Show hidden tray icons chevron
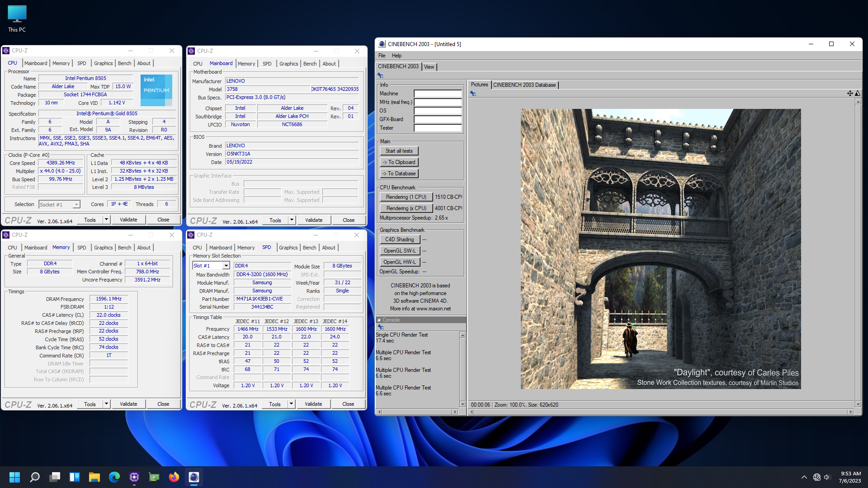868x488 pixels. pos(804,477)
